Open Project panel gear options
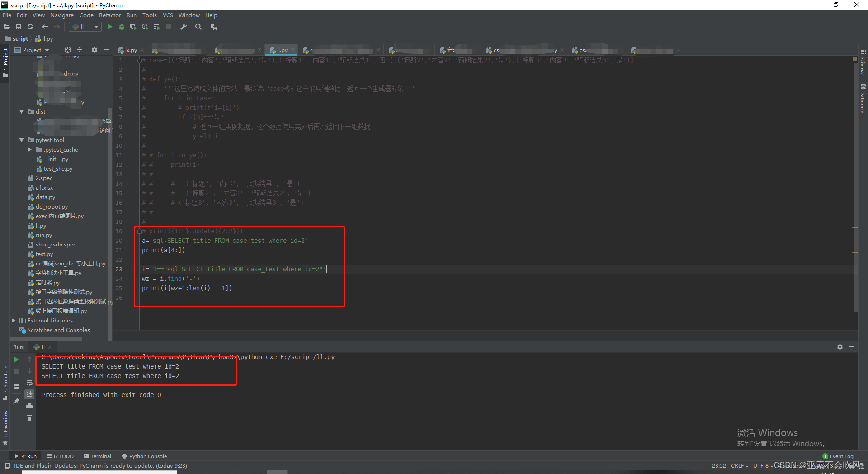868x474 pixels. point(94,50)
